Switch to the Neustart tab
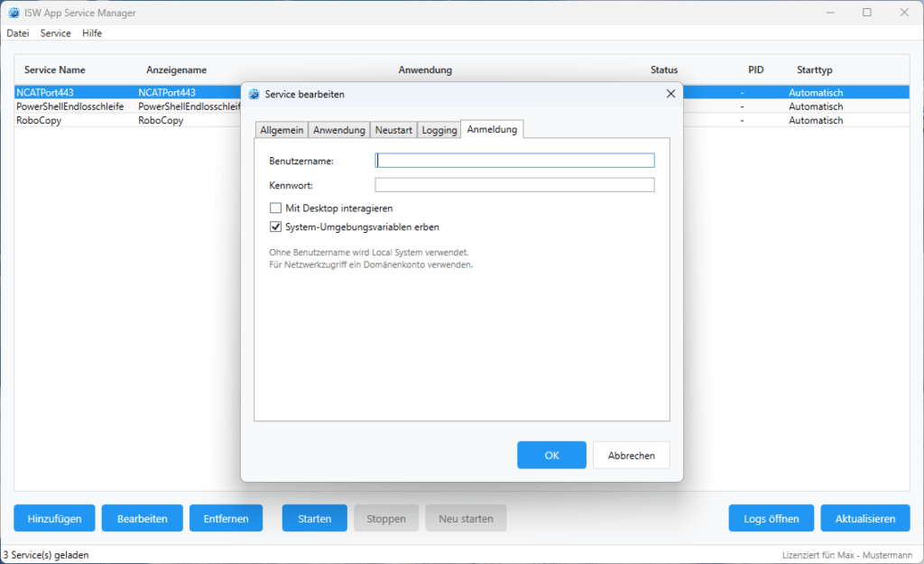The width and height of the screenshot is (924, 564). pyautogui.click(x=393, y=129)
